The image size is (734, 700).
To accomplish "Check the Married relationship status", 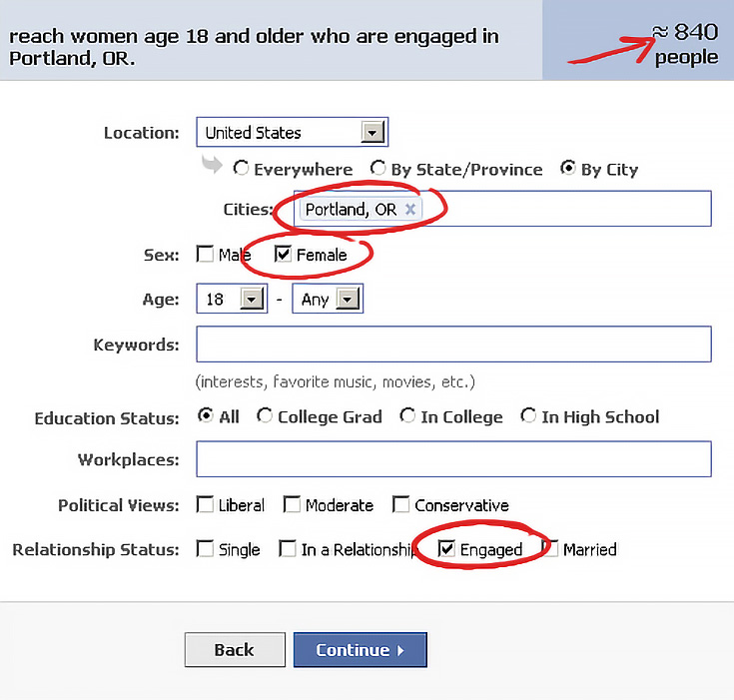I will point(550,549).
